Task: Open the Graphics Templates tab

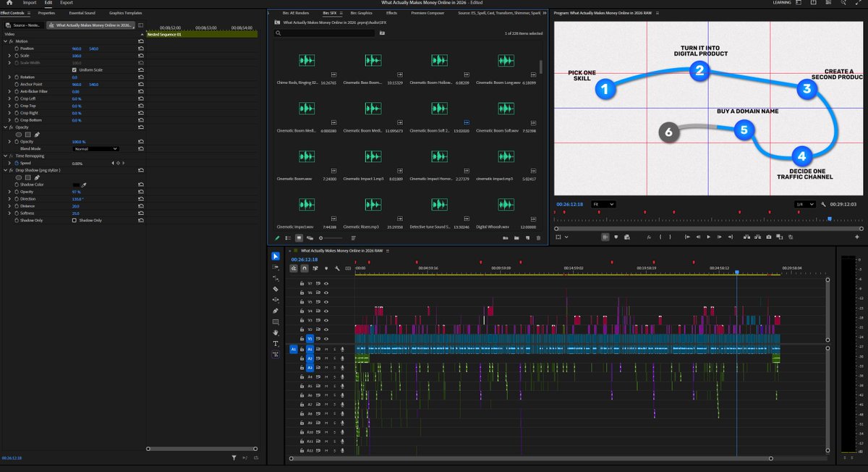Action: coord(126,13)
